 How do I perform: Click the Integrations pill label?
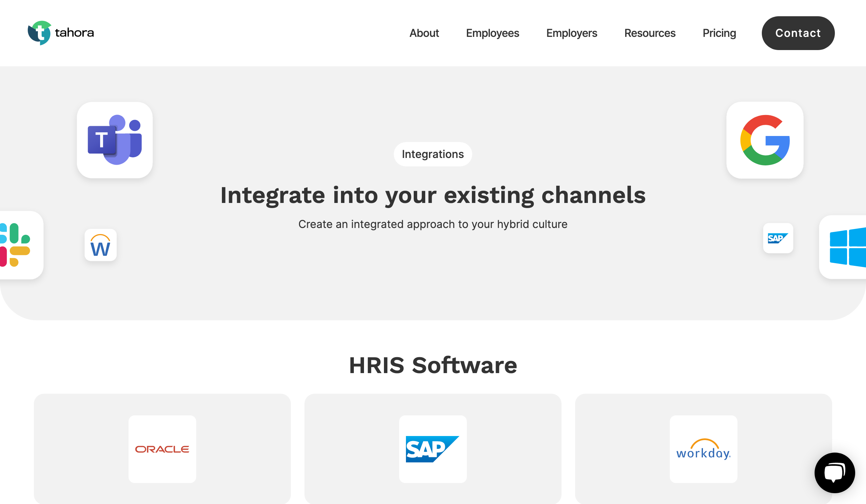pos(433,154)
